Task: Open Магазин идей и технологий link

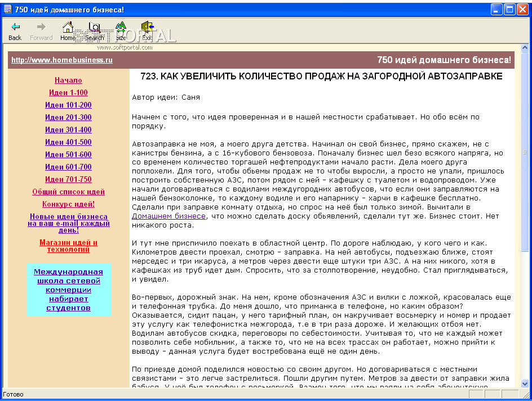Action: [68, 246]
